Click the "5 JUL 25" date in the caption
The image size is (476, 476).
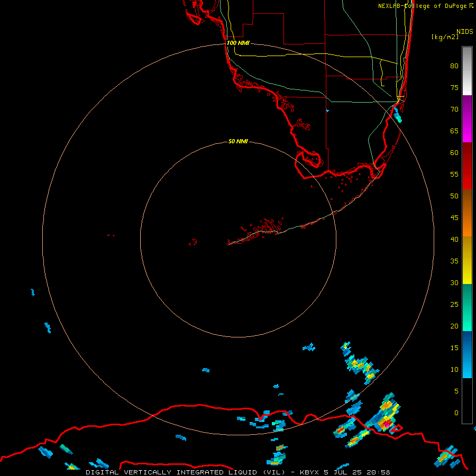343,472
